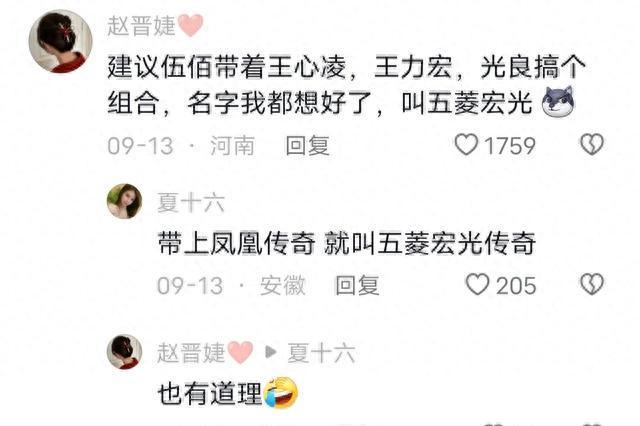Viewport: 640px width, 426px height.
Task: Tap the 夏十六 mention after the reply arrow
Action: click(x=321, y=353)
